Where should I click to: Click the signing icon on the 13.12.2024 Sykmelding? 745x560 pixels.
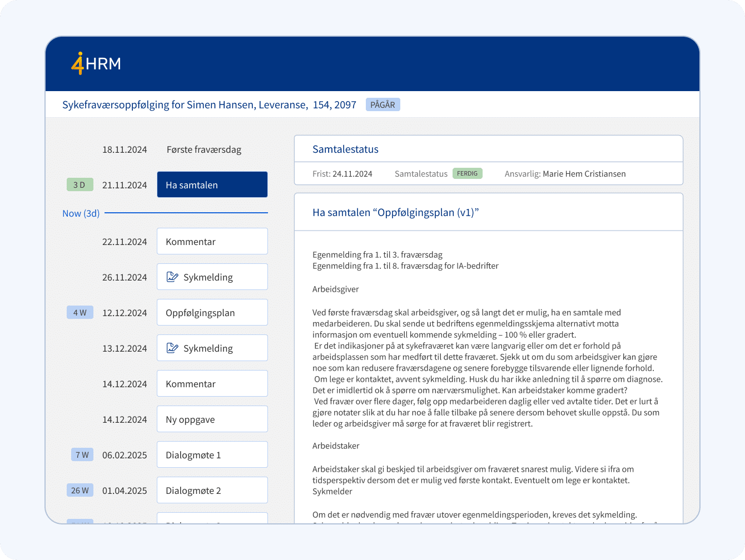[x=172, y=348]
